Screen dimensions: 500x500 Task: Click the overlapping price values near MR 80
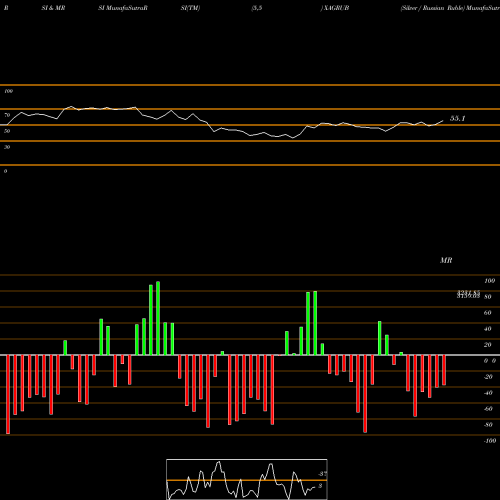(x=468, y=294)
